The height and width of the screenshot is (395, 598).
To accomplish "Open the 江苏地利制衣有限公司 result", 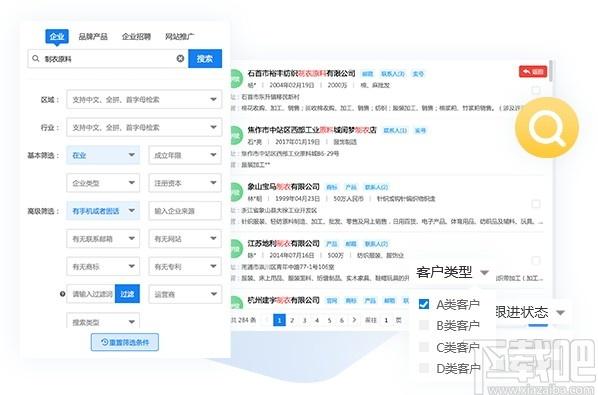I will [283, 243].
